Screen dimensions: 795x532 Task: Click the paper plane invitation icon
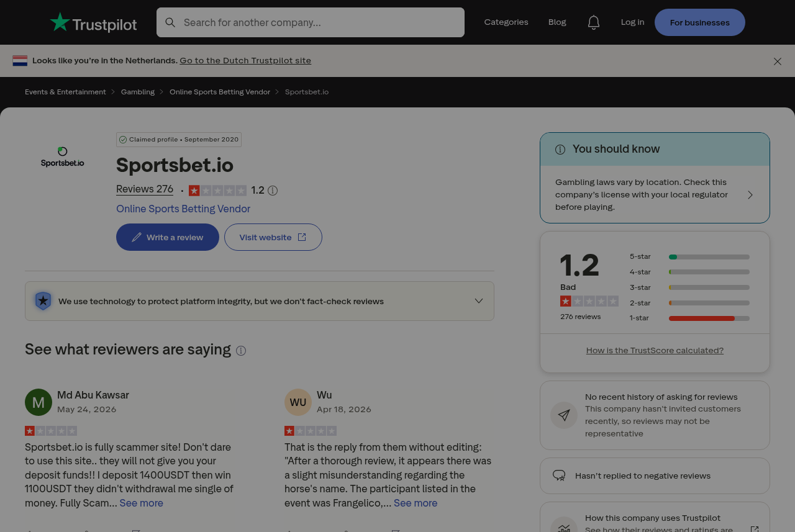coord(564,415)
